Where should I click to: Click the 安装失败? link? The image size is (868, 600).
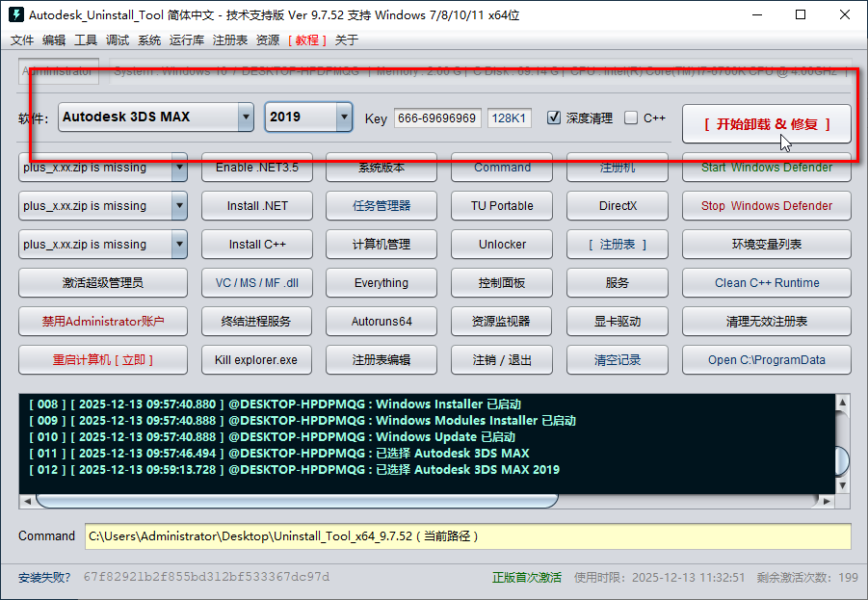[x=44, y=578]
